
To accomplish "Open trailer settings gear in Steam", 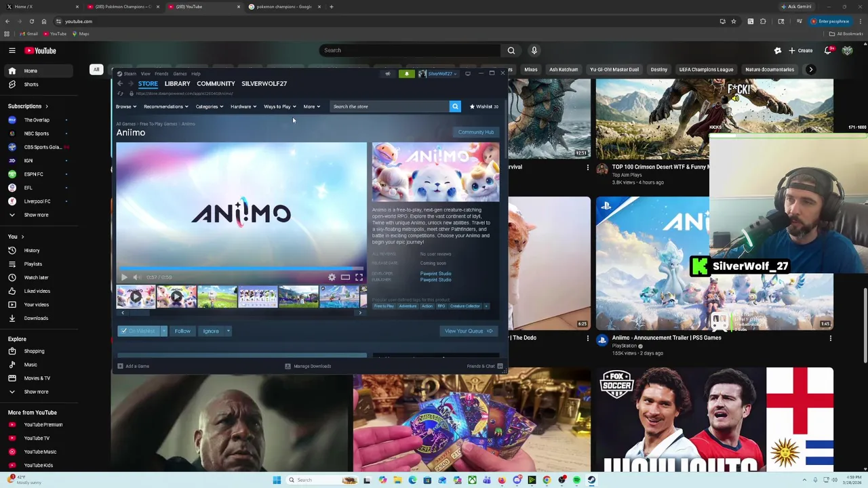I will 332,277.
